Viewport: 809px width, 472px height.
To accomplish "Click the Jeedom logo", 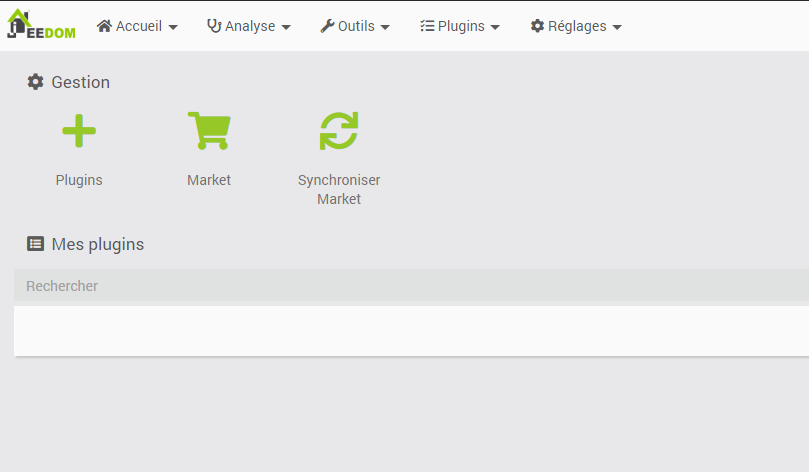I will pos(41,24).
